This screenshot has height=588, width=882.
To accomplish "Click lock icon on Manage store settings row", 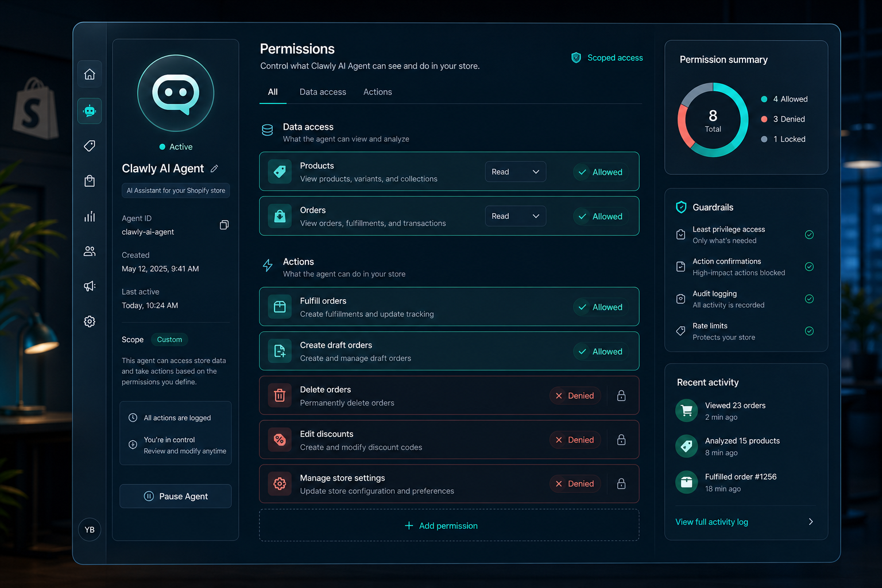I will (621, 484).
